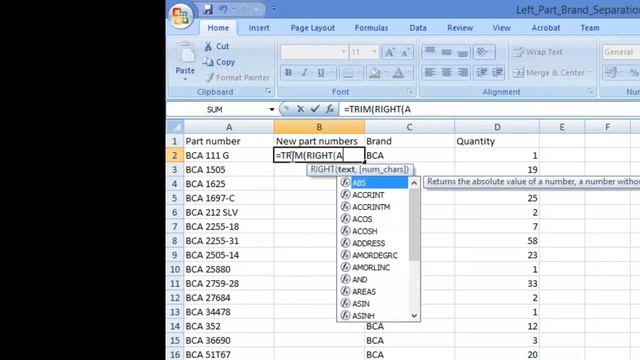Switch to the Home tab
This screenshot has height=360, width=640.
click(x=218, y=28)
